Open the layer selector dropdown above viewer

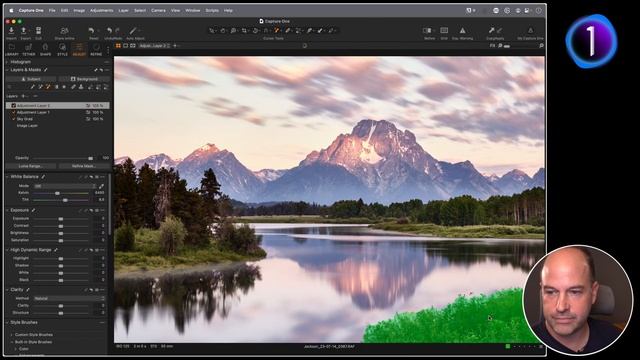[155, 46]
